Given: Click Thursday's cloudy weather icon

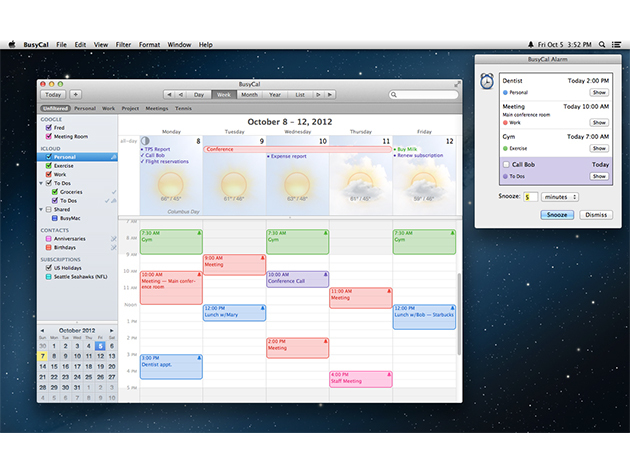Looking at the screenshot, I should click(360, 186).
